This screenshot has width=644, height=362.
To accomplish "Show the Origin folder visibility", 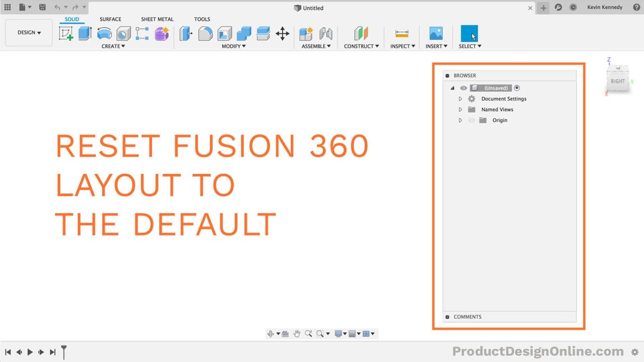I will tap(471, 120).
